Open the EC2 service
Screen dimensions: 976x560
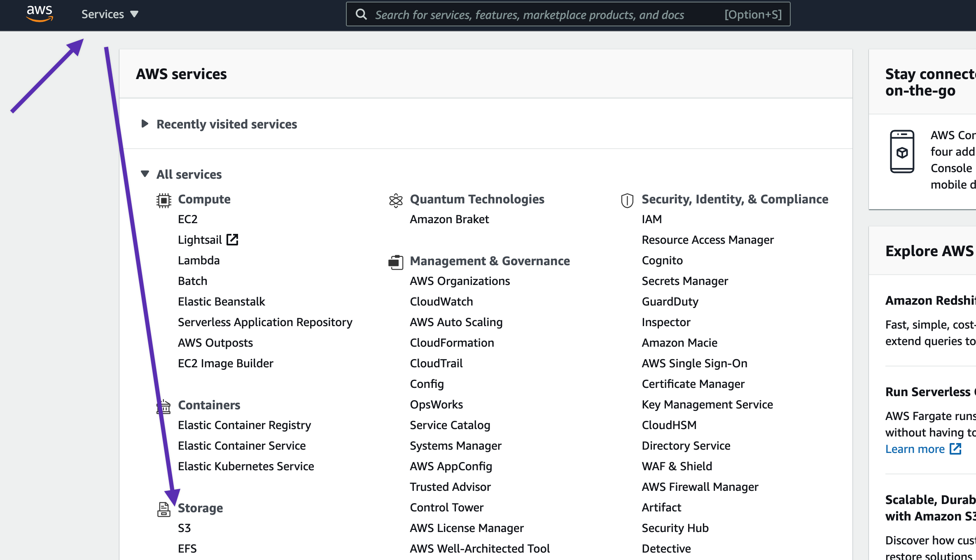188,219
